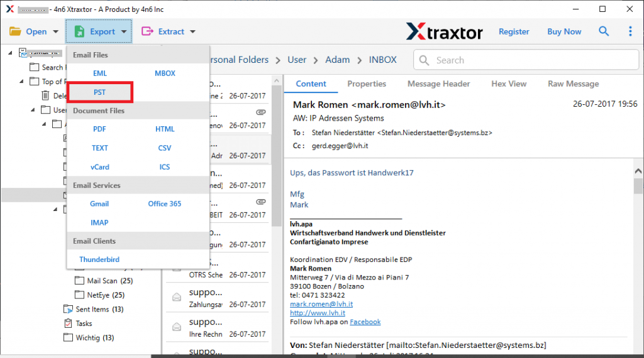Click the message body scroll-up arrow
This screenshot has height=358, width=644.
(x=638, y=171)
